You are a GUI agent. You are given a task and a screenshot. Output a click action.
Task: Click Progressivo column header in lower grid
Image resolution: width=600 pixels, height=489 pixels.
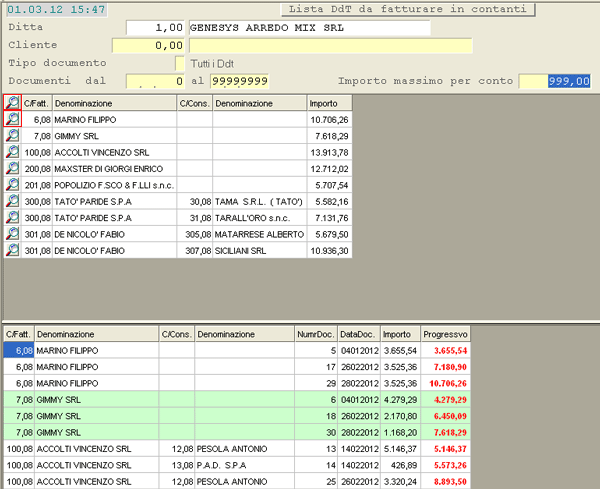click(445, 333)
